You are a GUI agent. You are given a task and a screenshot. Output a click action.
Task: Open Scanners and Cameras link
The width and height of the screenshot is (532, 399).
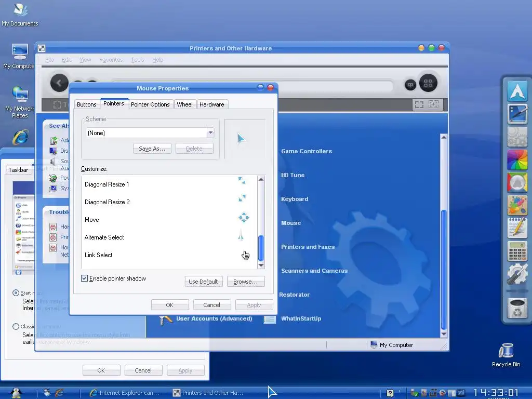click(x=314, y=271)
